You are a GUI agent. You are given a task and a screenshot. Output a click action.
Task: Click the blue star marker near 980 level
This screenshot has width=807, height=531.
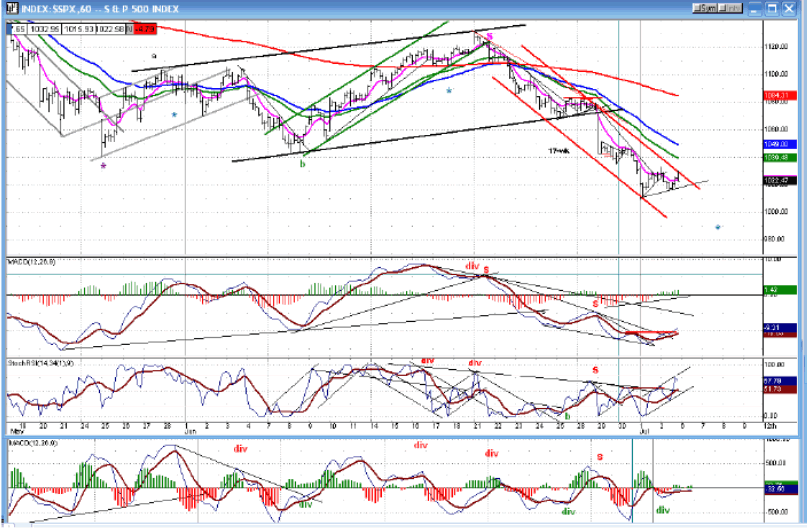point(717,227)
